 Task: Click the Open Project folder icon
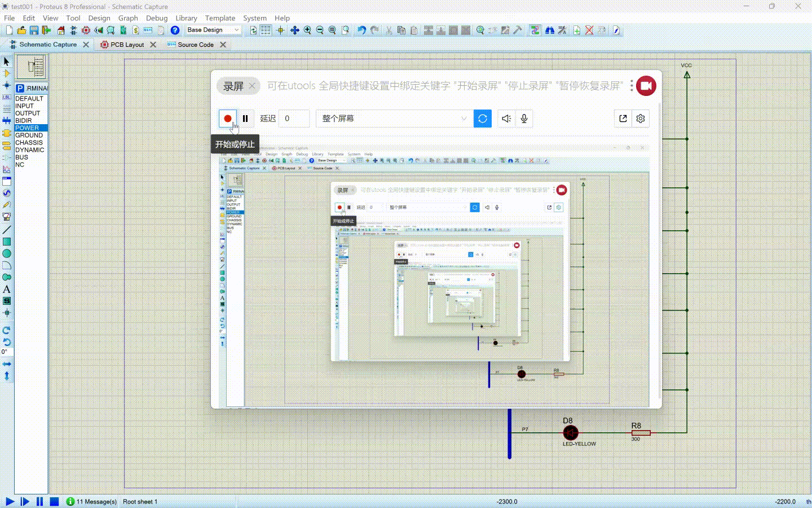(x=21, y=30)
